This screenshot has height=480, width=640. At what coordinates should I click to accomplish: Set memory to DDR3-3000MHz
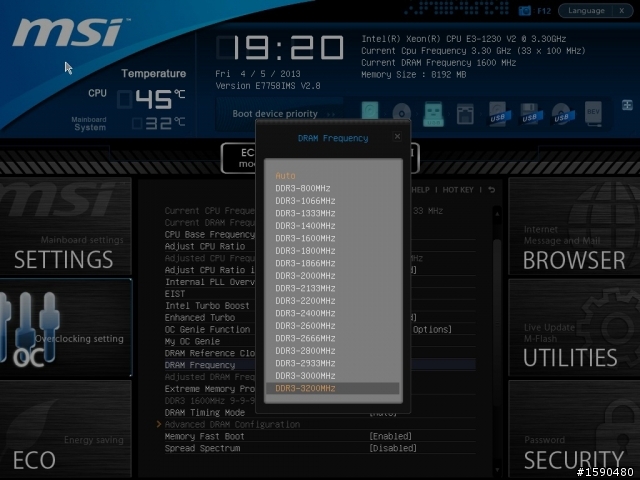(305, 376)
